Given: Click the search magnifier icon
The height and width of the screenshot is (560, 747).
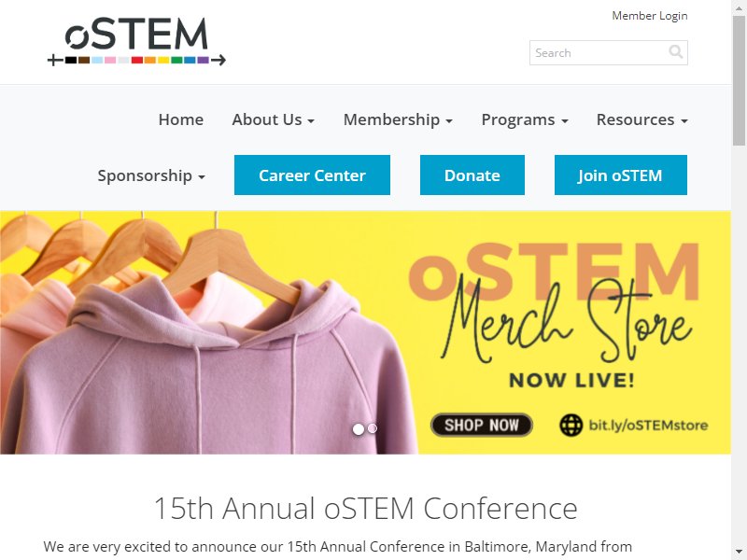Looking at the screenshot, I should 675,51.
